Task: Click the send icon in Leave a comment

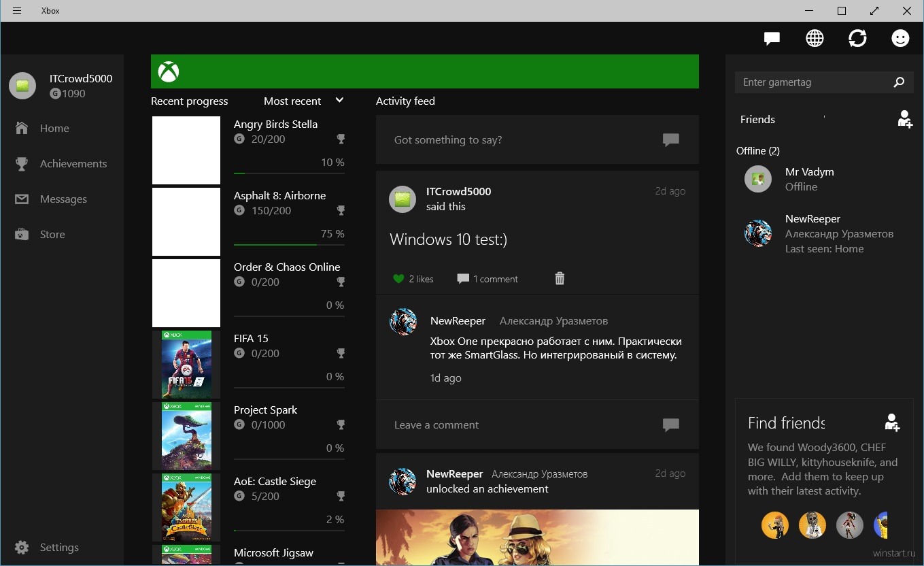Action: tap(671, 424)
